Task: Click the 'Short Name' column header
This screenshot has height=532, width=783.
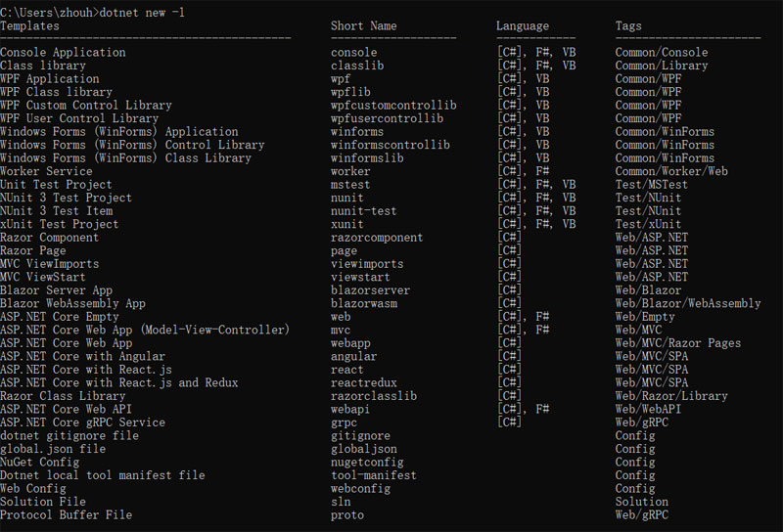Action: (x=363, y=26)
